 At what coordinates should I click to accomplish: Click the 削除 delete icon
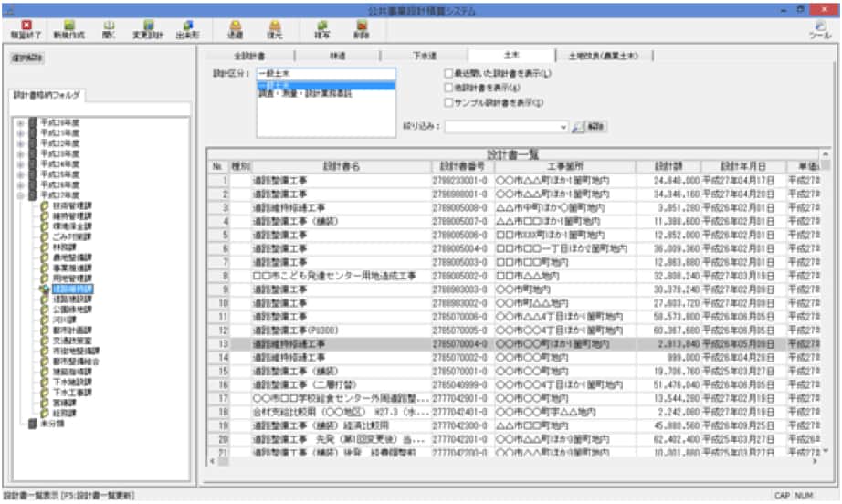pos(362,26)
